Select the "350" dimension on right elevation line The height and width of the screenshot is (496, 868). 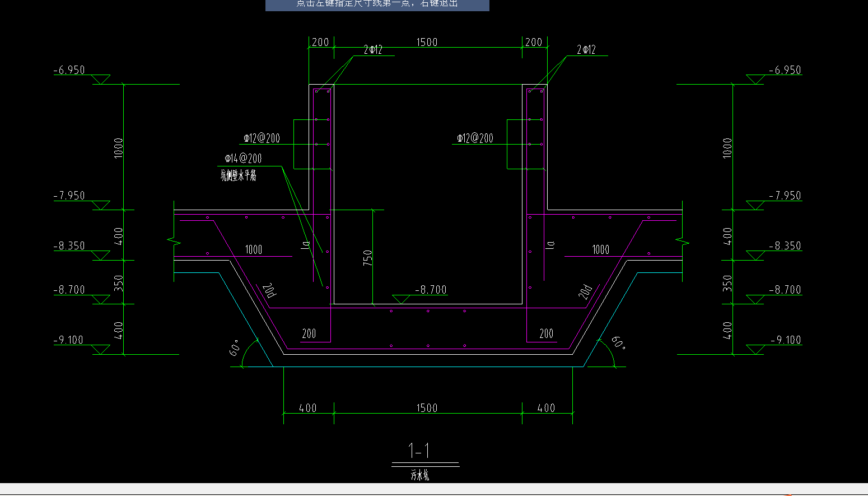coord(727,283)
